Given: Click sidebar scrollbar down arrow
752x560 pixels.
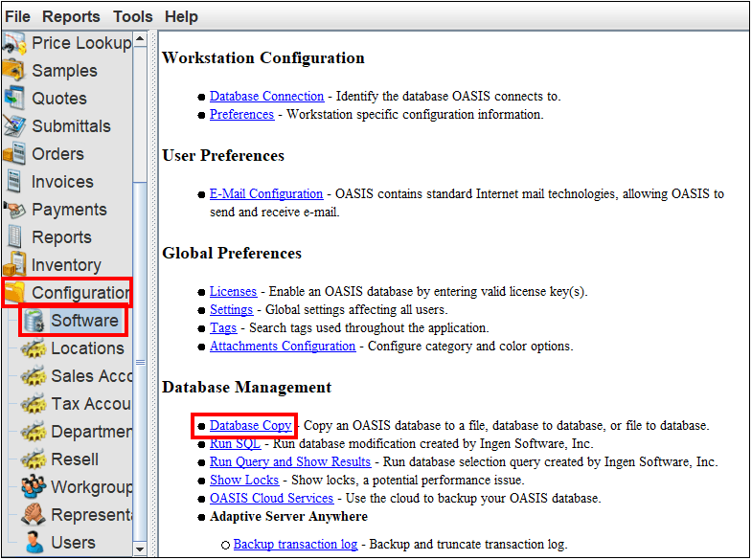Looking at the screenshot, I should (140, 549).
